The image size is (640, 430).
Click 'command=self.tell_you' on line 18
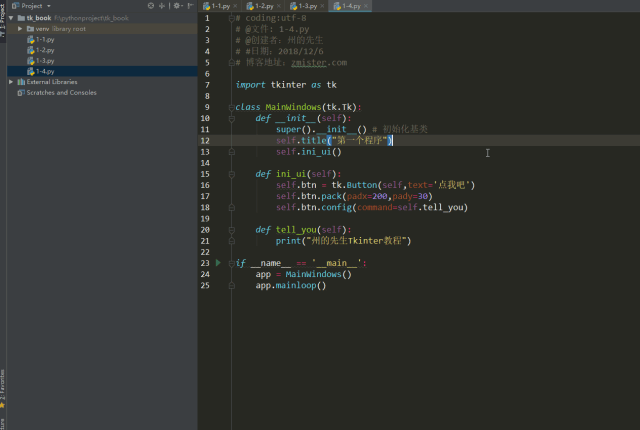coord(410,207)
